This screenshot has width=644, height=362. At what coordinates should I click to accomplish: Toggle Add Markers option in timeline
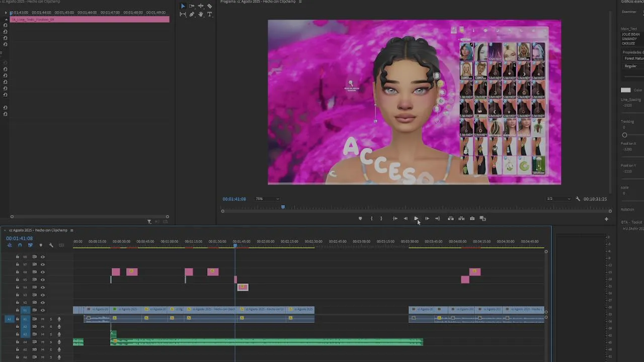[41, 245]
